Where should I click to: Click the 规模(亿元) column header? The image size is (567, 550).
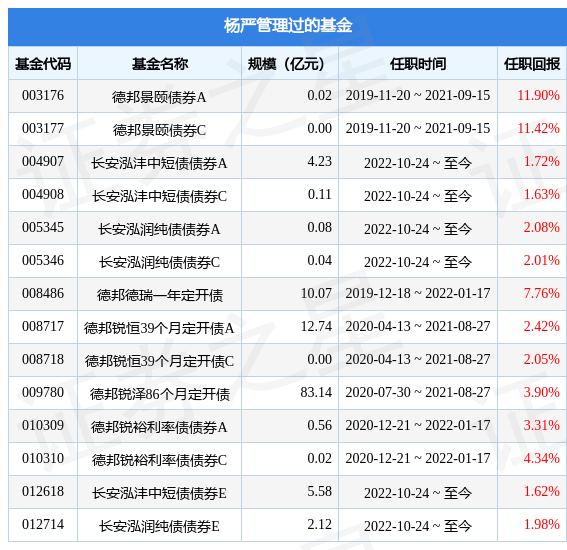click(286, 64)
